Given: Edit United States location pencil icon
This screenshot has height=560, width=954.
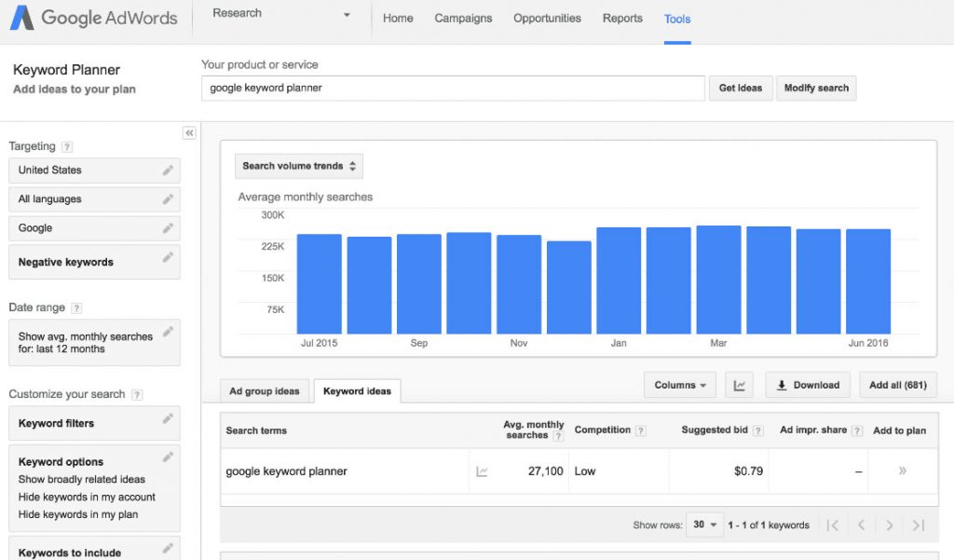Looking at the screenshot, I should pyautogui.click(x=168, y=171).
